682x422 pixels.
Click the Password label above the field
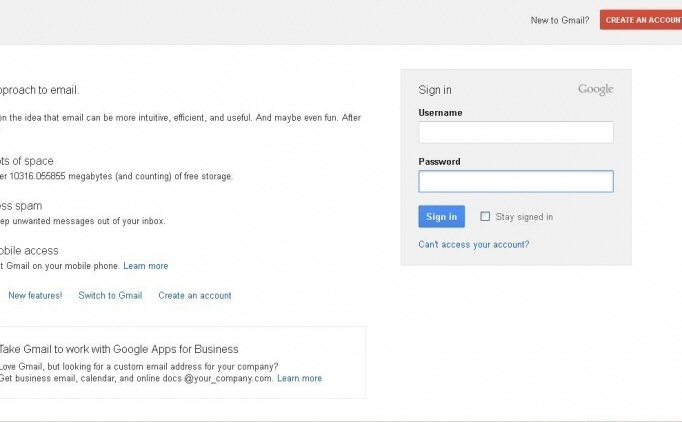tap(439, 161)
